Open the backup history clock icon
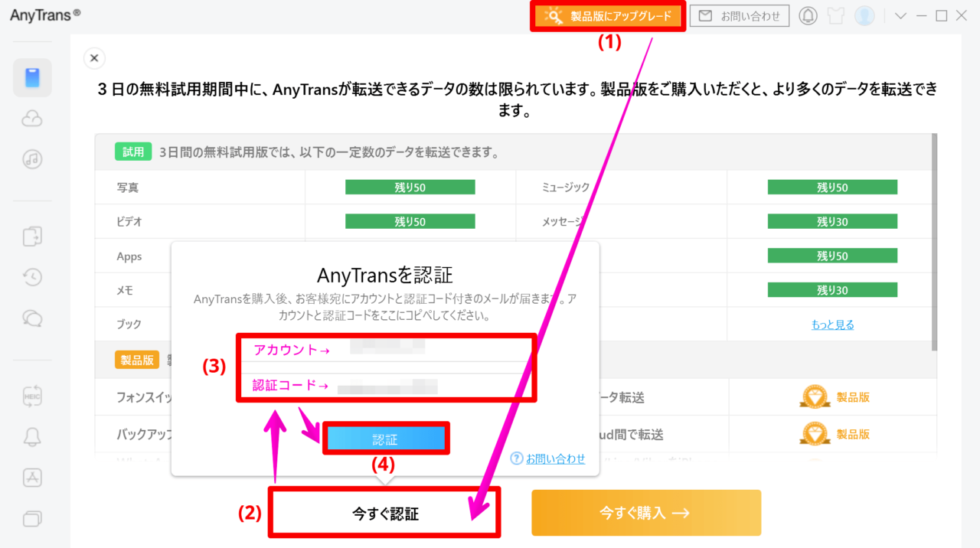 pos(32,277)
